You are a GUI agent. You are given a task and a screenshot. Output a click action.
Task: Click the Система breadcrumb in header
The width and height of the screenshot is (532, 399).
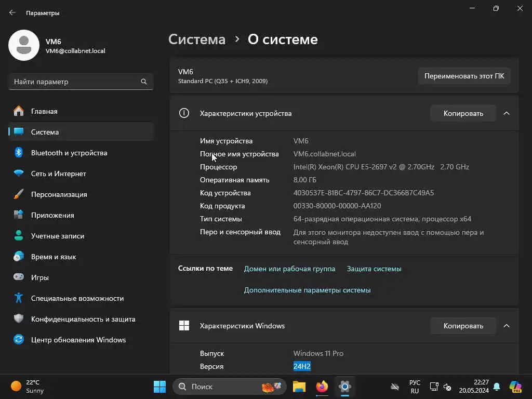tap(197, 39)
